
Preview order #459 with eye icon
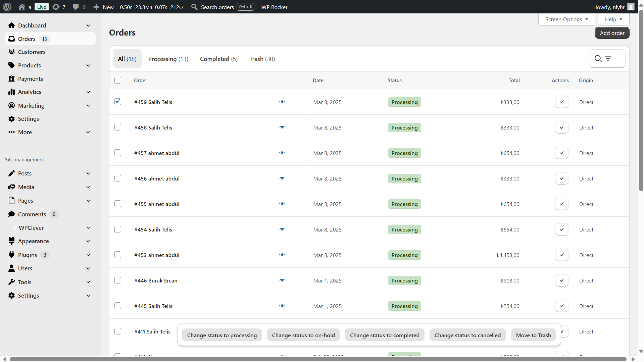coord(282,102)
